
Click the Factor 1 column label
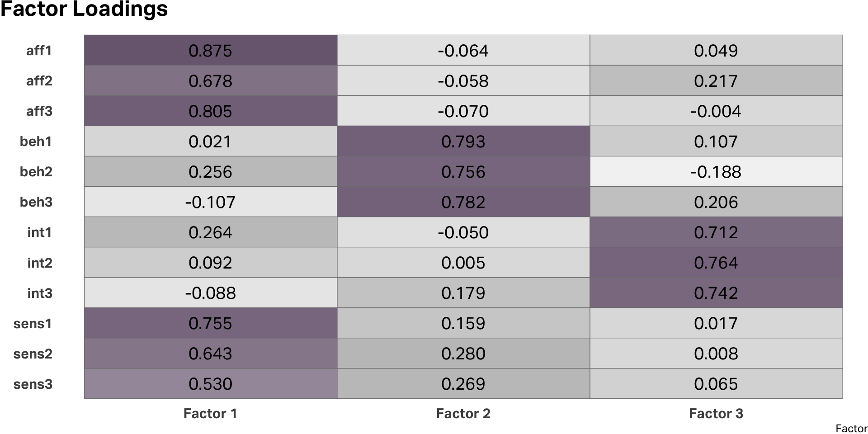pos(210,413)
